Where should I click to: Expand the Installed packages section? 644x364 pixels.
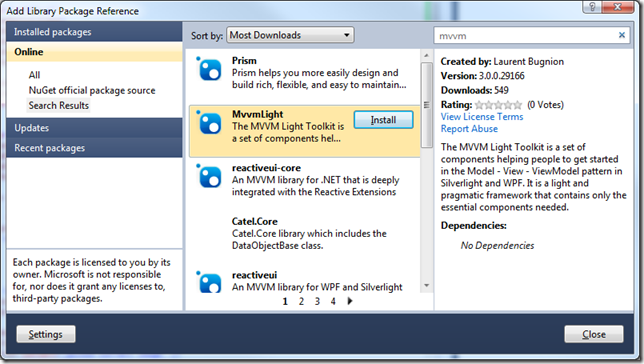94,32
